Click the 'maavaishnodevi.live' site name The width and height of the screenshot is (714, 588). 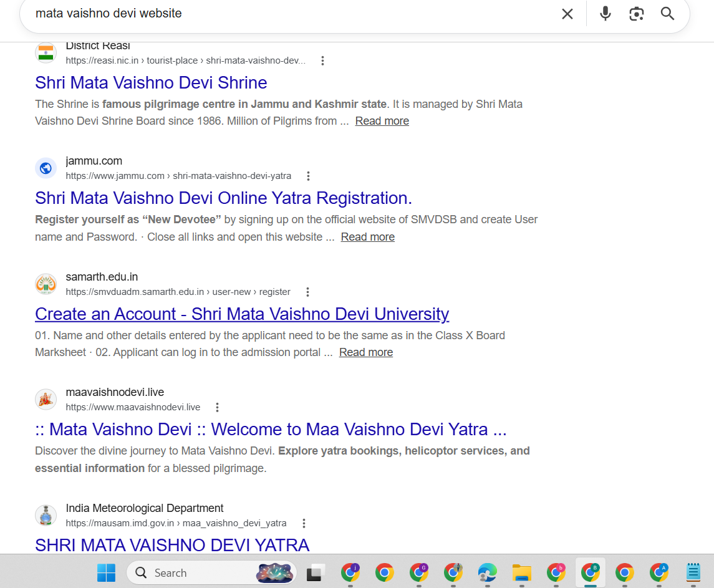[115, 392]
